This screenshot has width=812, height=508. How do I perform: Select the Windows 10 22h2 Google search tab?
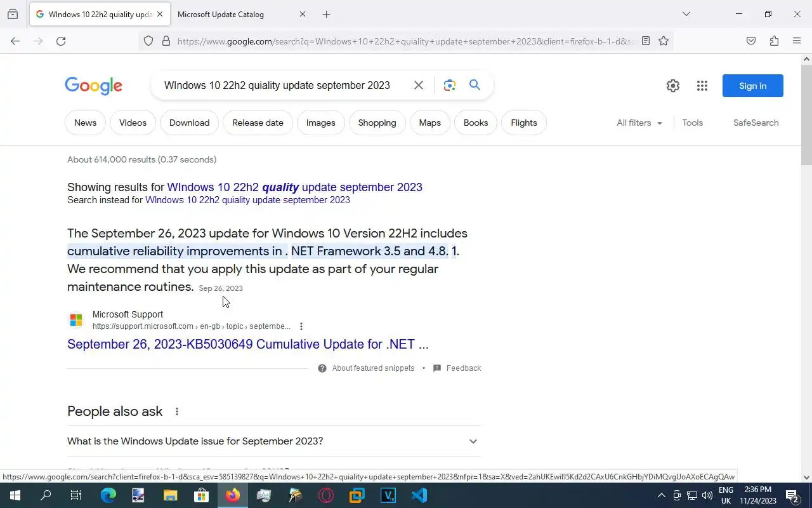(x=99, y=14)
